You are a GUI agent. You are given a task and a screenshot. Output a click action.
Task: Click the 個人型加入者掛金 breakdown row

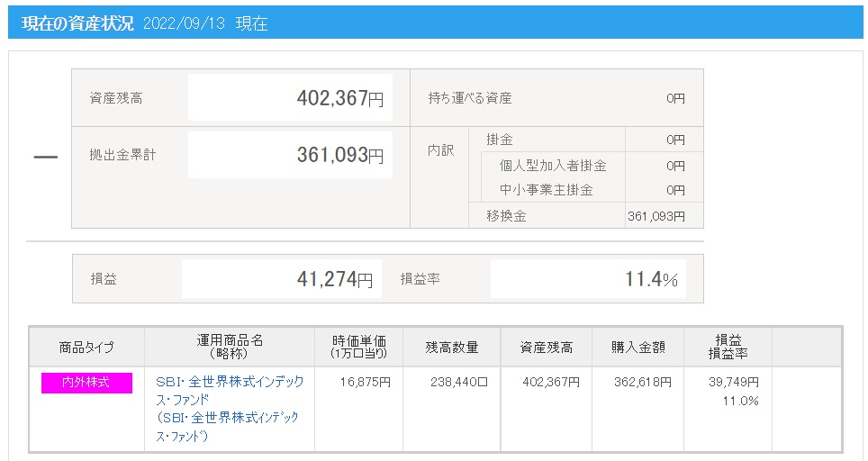point(553,166)
